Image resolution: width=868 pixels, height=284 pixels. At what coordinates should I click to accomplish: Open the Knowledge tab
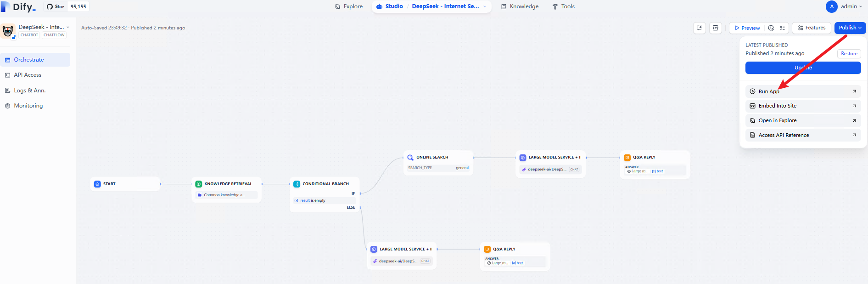click(x=520, y=6)
